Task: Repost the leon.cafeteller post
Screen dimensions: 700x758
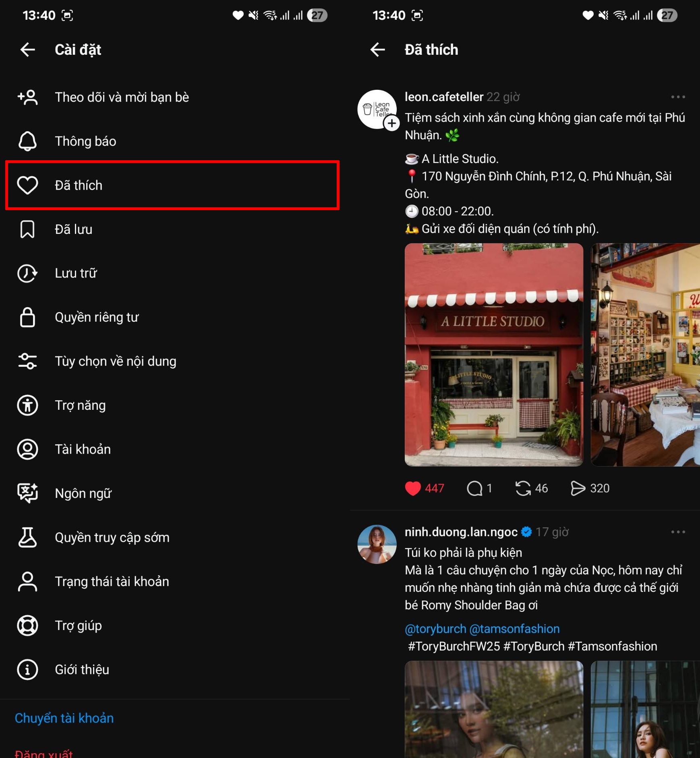Action: pyautogui.click(x=523, y=488)
